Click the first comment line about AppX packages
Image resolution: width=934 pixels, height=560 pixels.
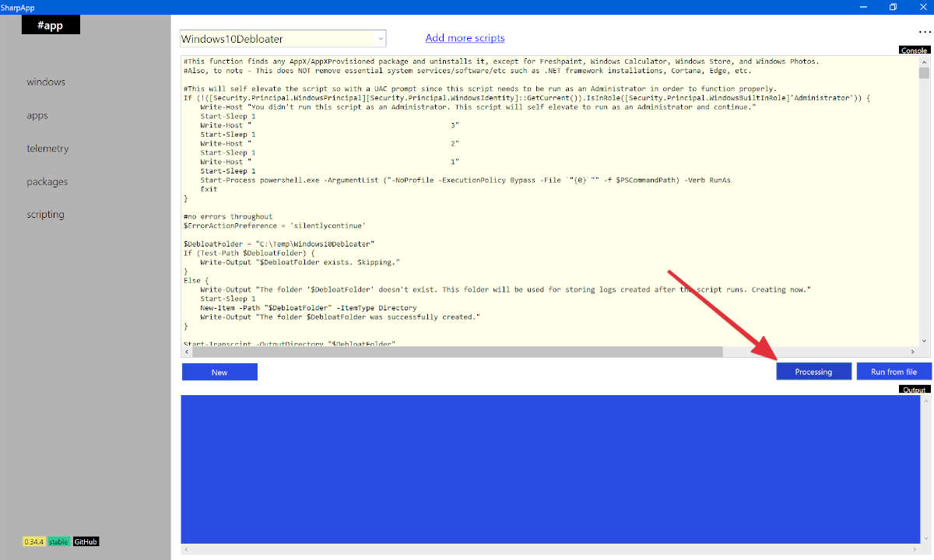[x=501, y=61]
